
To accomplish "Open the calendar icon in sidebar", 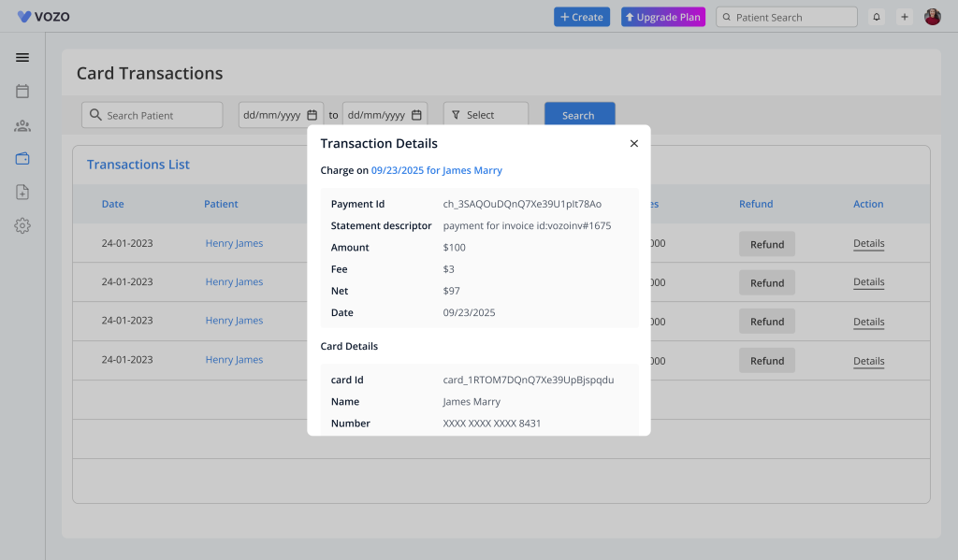I will click(x=22, y=91).
